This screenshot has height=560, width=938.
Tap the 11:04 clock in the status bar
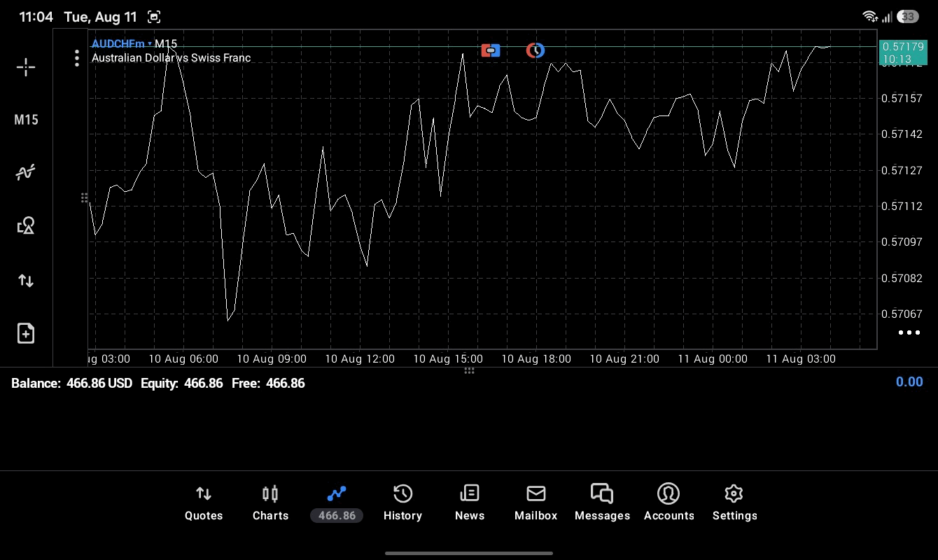(x=36, y=17)
